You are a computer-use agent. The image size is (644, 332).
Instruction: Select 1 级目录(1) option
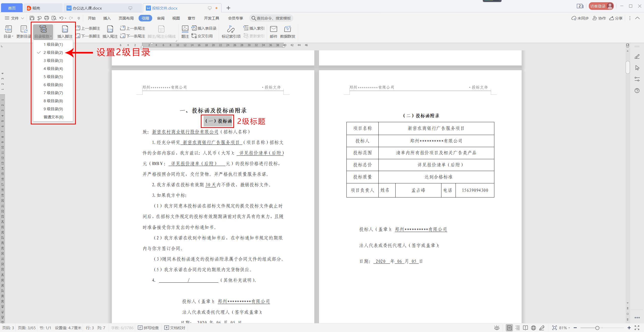53,44
